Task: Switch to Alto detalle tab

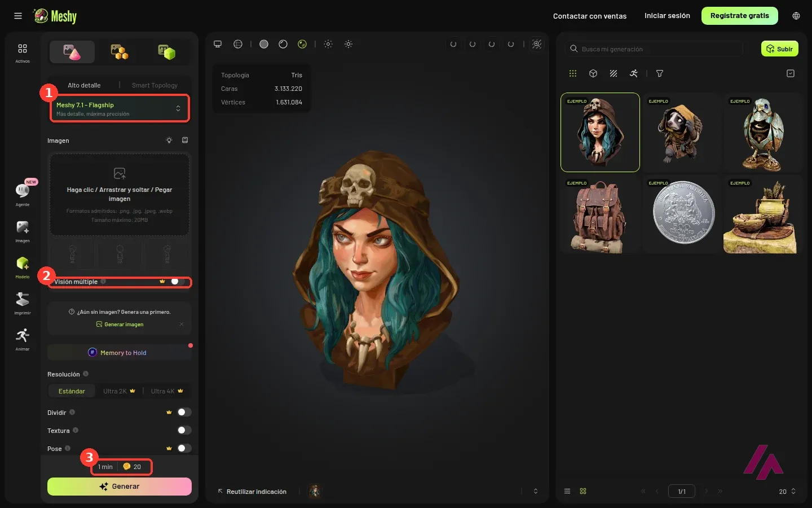Action: (x=84, y=85)
